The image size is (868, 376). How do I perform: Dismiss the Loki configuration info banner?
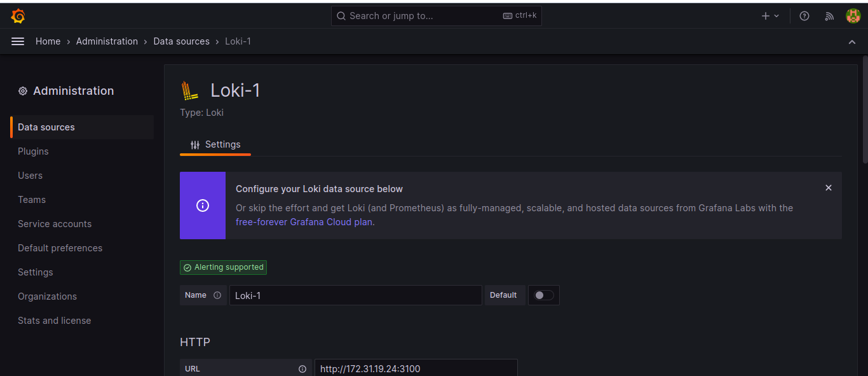[828, 188]
